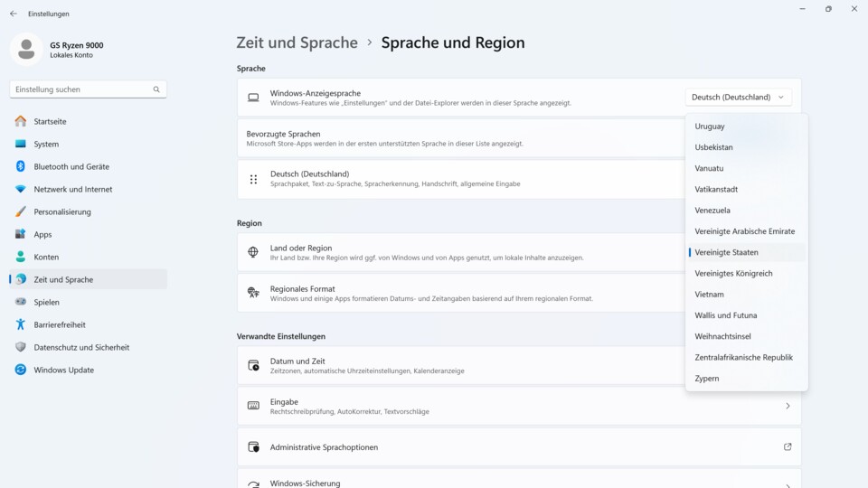Image resolution: width=868 pixels, height=488 pixels.
Task: Open Administrative Sprachoptionen external link
Action: click(x=787, y=447)
